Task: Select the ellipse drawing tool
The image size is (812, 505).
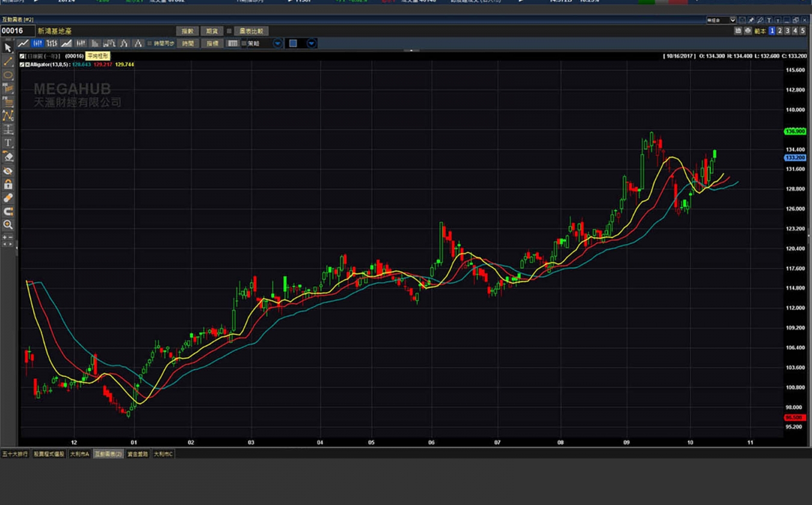Action: point(8,75)
